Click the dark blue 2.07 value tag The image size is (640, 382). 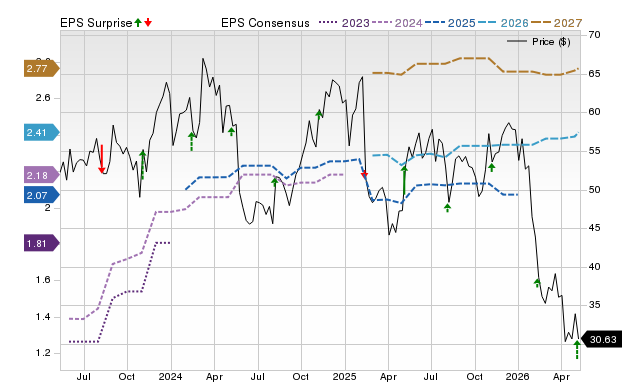coord(42,195)
